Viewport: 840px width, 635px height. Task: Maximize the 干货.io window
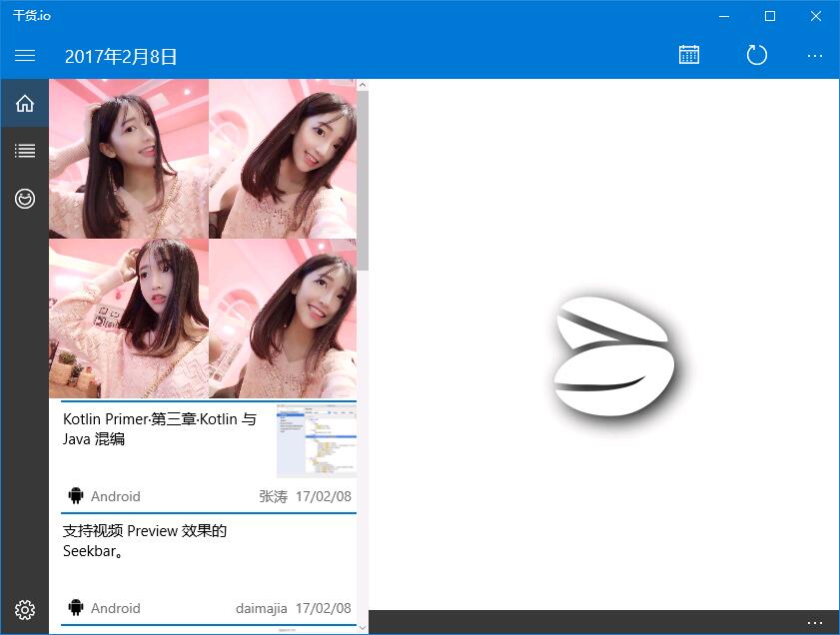770,16
